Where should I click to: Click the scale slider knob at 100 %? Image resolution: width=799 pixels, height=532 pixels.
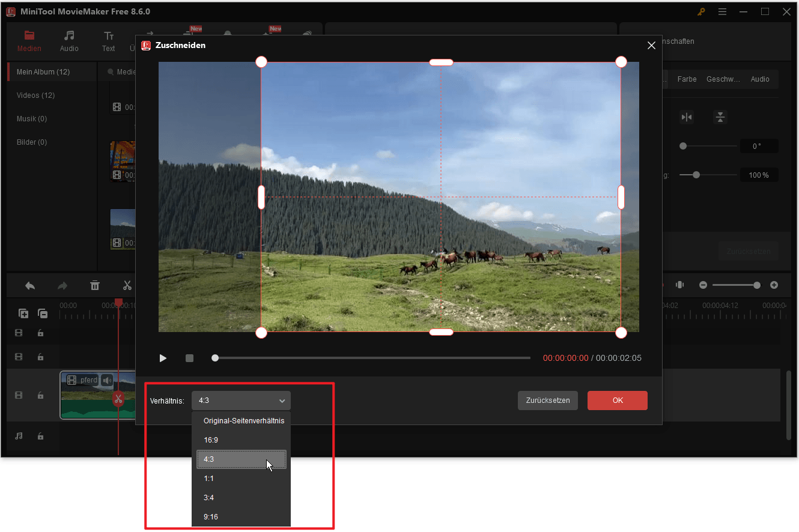[x=696, y=175]
